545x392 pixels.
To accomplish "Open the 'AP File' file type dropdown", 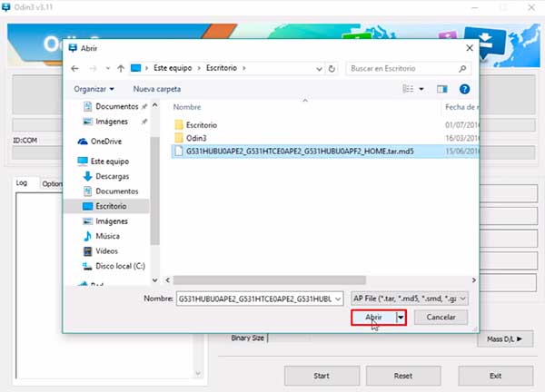I will click(410, 299).
